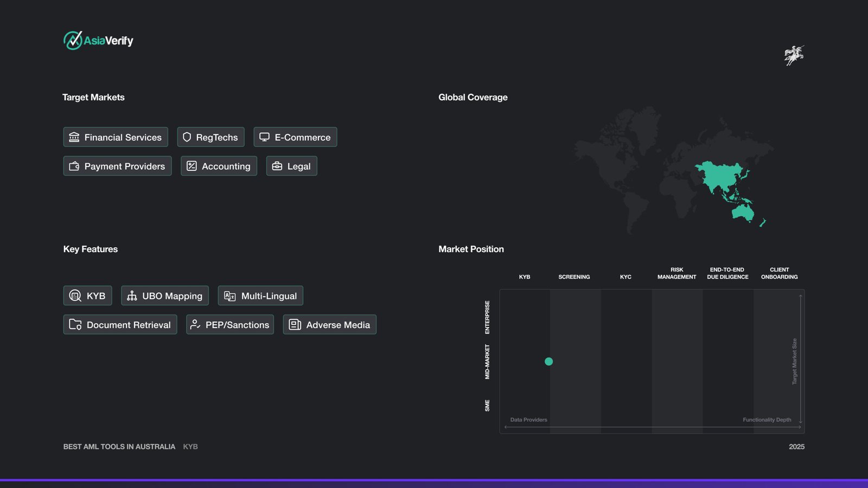Click the percent icon in Accounting
Image resolution: width=868 pixels, height=488 pixels.
[192, 166]
